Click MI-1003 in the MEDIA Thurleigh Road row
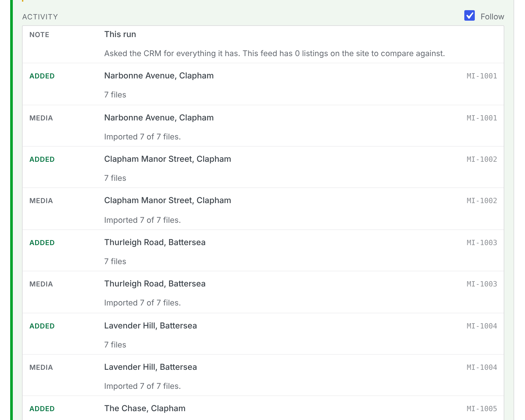Screen dimensions: 525x420 (482, 284)
